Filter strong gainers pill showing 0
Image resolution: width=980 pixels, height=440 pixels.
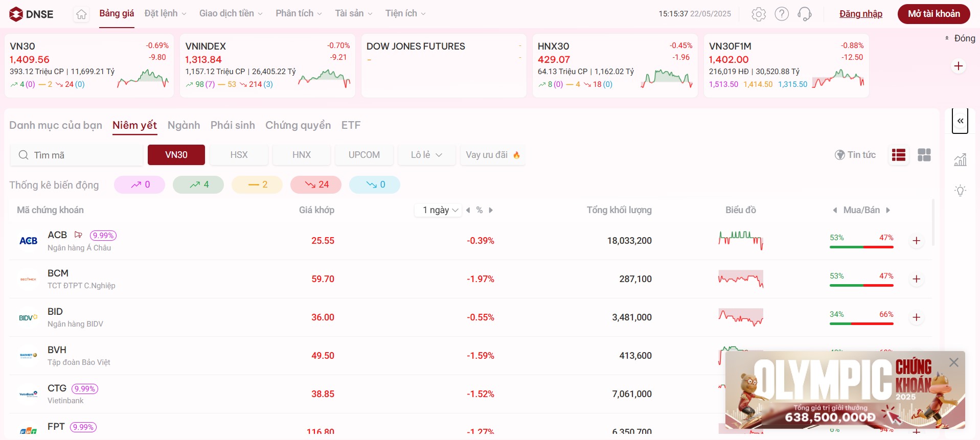[x=140, y=184]
